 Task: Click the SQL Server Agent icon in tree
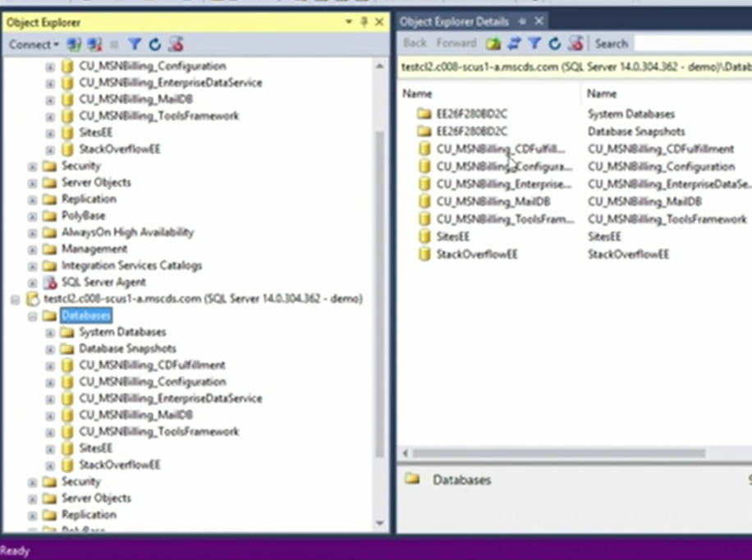coord(49,282)
